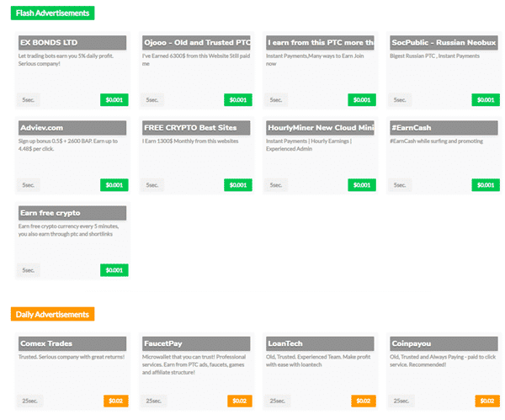
Task: Select 'Trusted. Serious company with great returns!' text
Action: pos(72,357)
